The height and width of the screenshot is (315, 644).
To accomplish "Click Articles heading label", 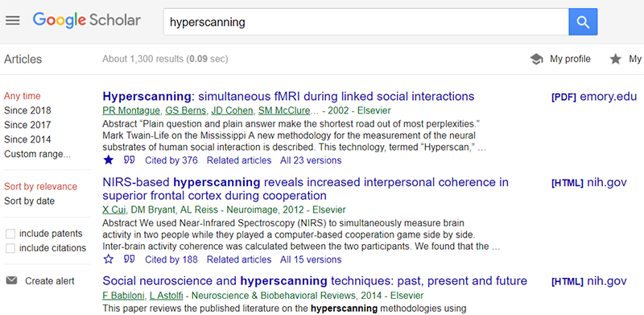I will tap(23, 60).
